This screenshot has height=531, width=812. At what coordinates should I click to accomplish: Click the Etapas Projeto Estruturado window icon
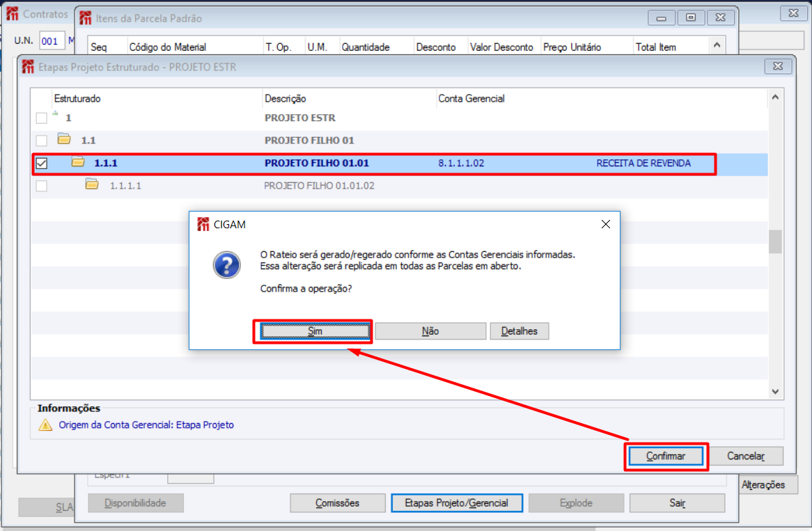coord(28,67)
